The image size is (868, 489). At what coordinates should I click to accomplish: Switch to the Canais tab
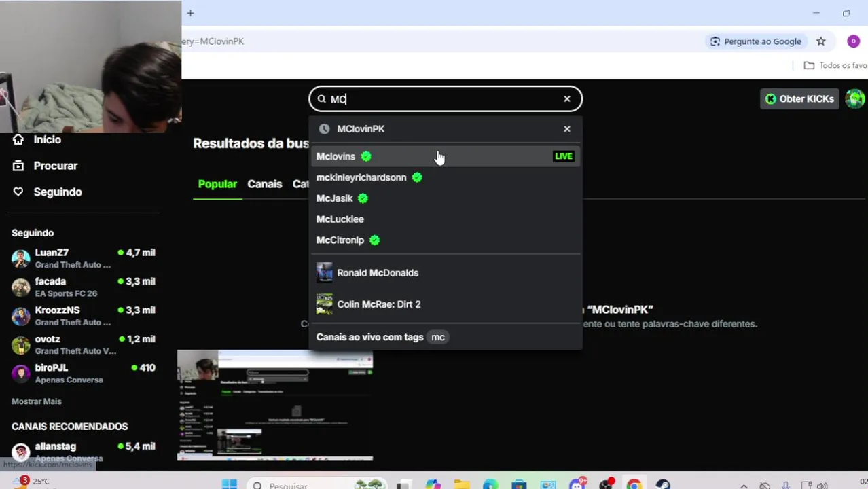click(265, 184)
